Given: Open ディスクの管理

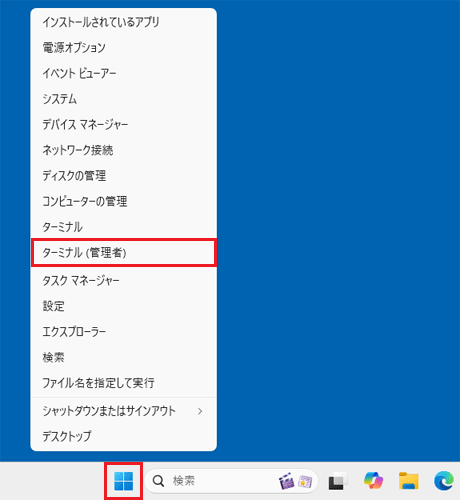Looking at the screenshot, I should 124,176.
